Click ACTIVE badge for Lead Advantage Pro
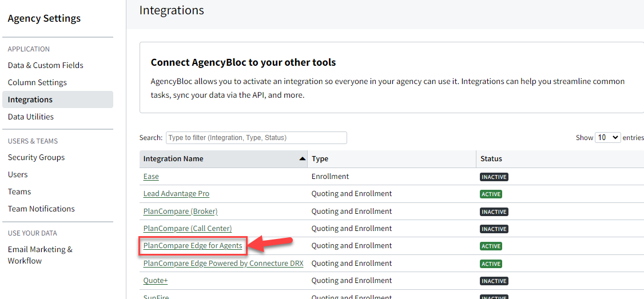The image size is (644, 299). coord(491,194)
